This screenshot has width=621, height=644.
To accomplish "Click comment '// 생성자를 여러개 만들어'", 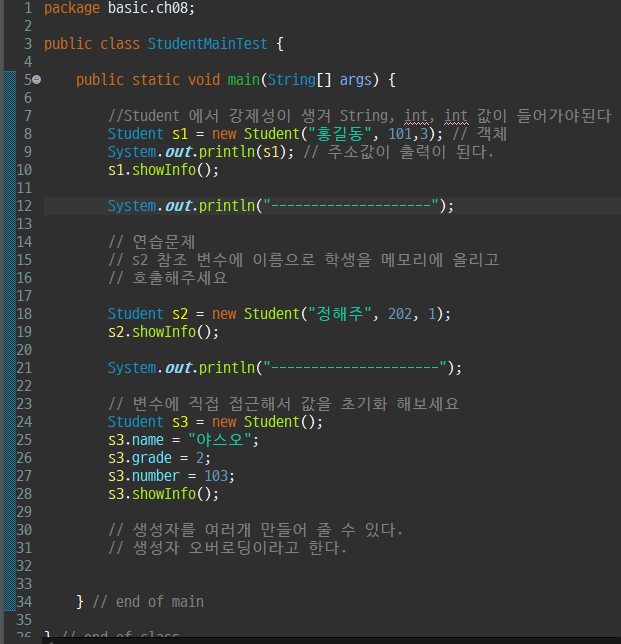I will (x=255, y=530).
